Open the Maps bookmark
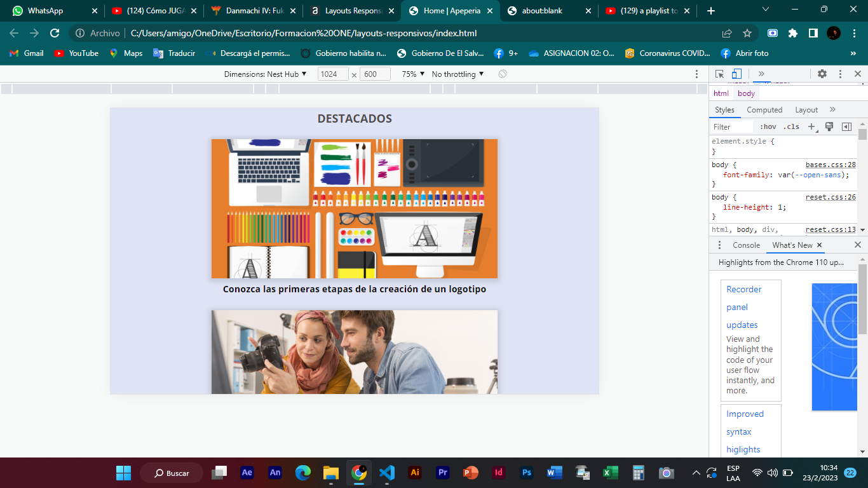The image size is (868, 488). [x=126, y=53]
